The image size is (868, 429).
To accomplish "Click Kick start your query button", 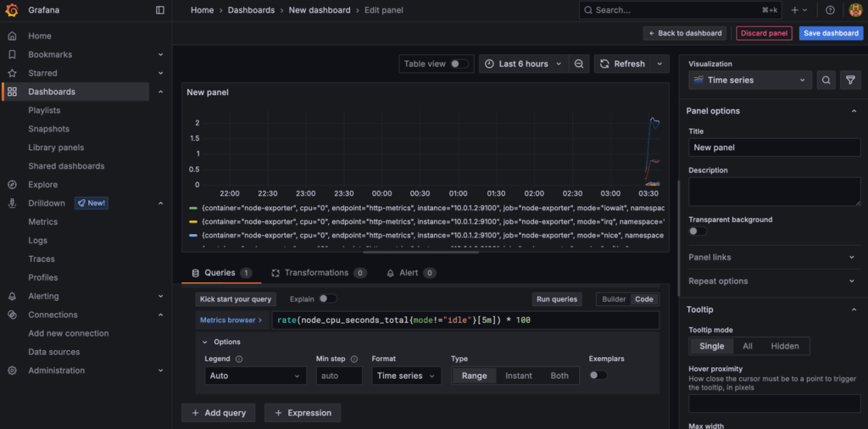I will (x=236, y=299).
